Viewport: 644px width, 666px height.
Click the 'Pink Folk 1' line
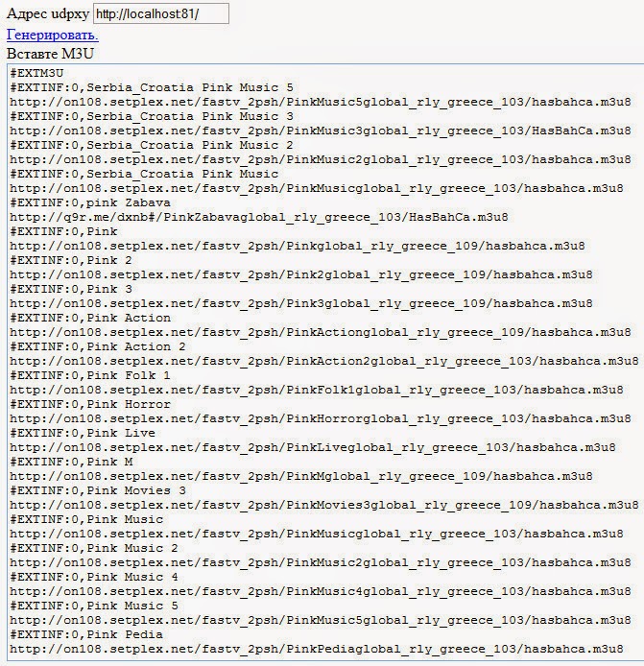tap(90, 375)
